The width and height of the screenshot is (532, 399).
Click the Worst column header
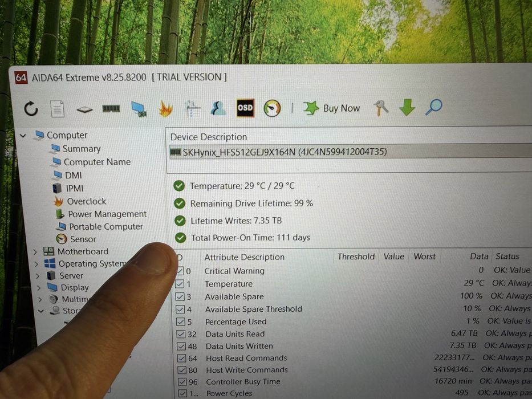[x=424, y=256]
